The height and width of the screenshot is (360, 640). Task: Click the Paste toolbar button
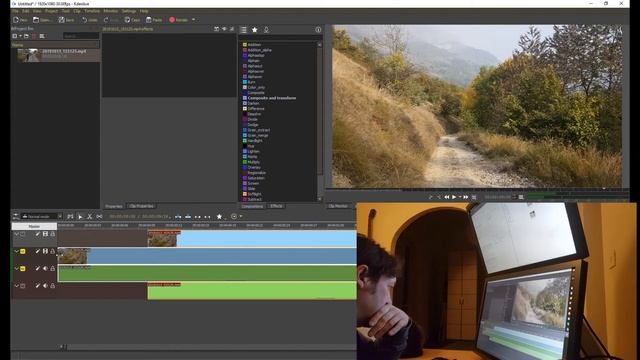[x=154, y=20]
